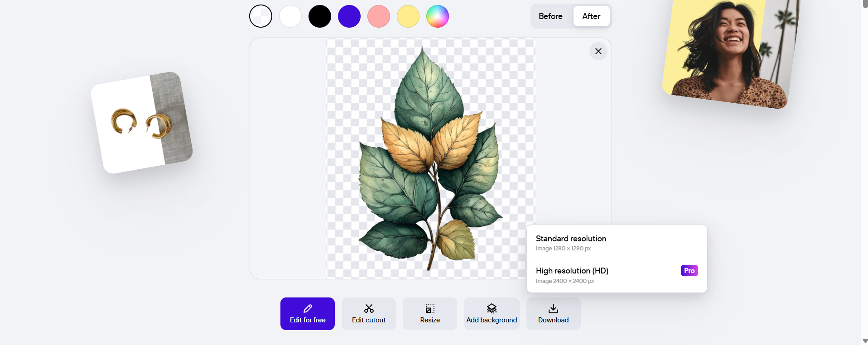Open Add background layers tool

point(492,314)
